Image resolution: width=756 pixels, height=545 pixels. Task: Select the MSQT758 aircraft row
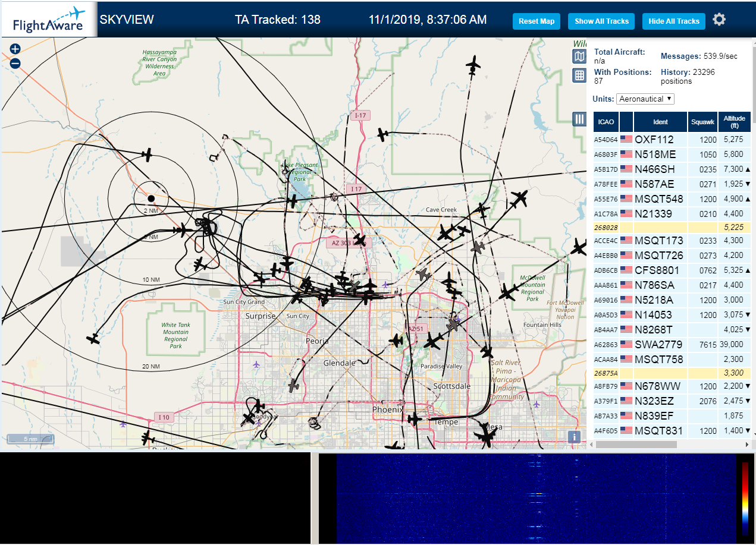pos(672,360)
